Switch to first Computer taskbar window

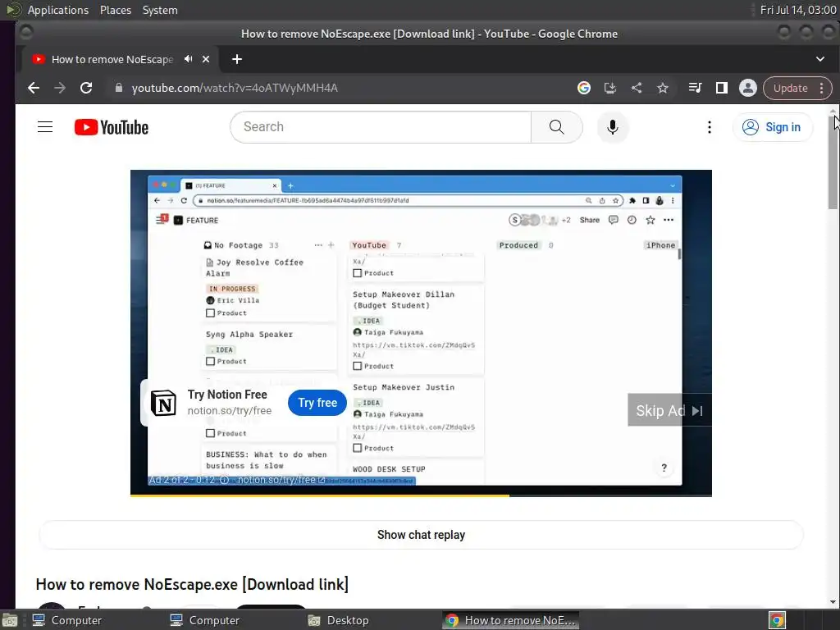pos(67,620)
